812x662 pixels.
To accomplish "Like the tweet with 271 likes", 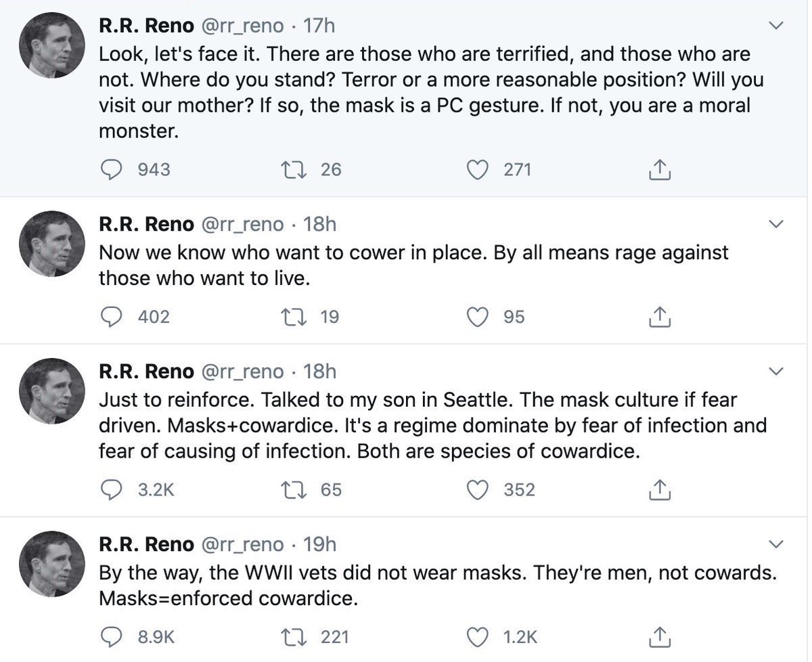I will click(x=478, y=170).
